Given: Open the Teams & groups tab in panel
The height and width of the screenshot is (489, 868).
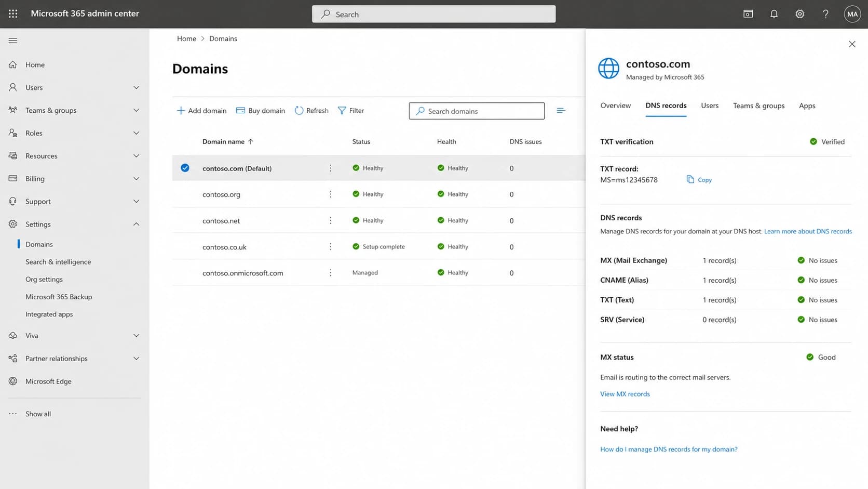Looking at the screenshot, I should point(758,105).
